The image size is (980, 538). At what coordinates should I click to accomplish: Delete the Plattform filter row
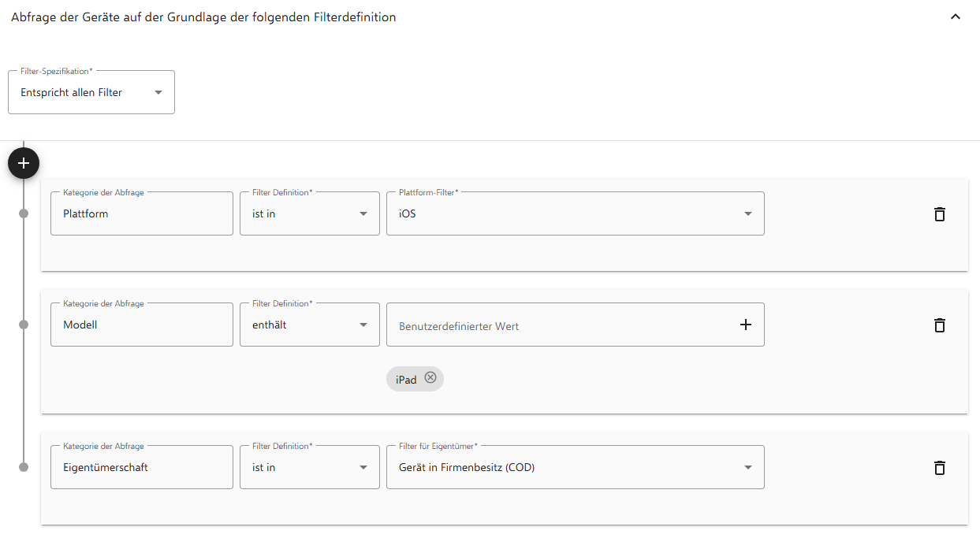[939, 214]
